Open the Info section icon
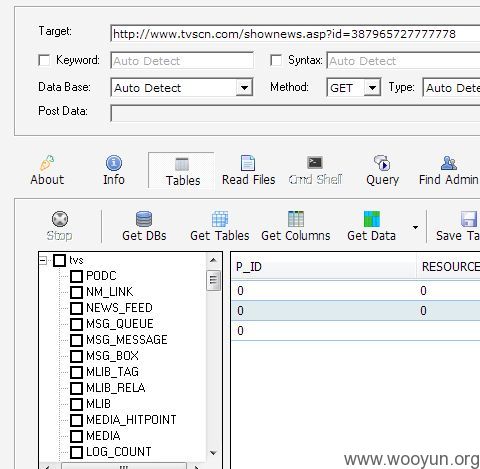This screenshot has width=480, height=469. tap(114, 163)
